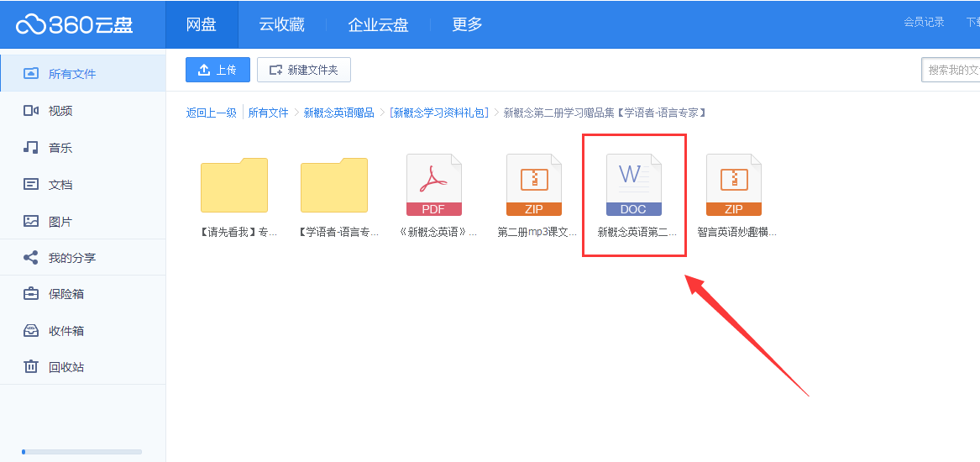Click 音乐 label in sidebar
The image size is (980, 462).
pyautogui.click(x=60, y=148)
